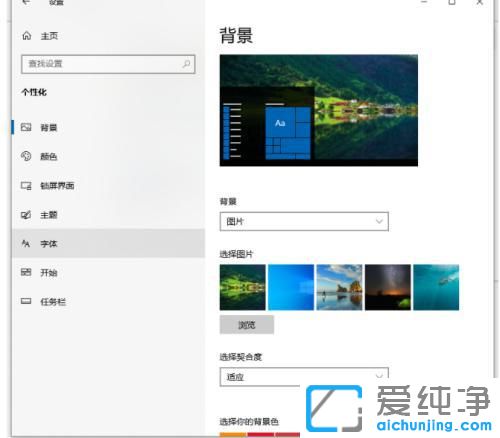Open the 背景 type dropdown showing 图片
This screenshot has height=438, width=500.
304,221
